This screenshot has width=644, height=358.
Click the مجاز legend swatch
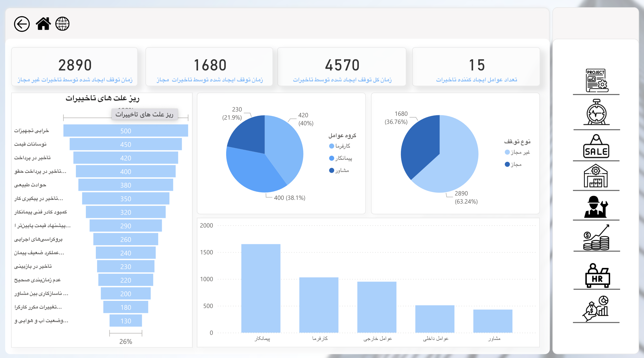[x=507, y=164]
